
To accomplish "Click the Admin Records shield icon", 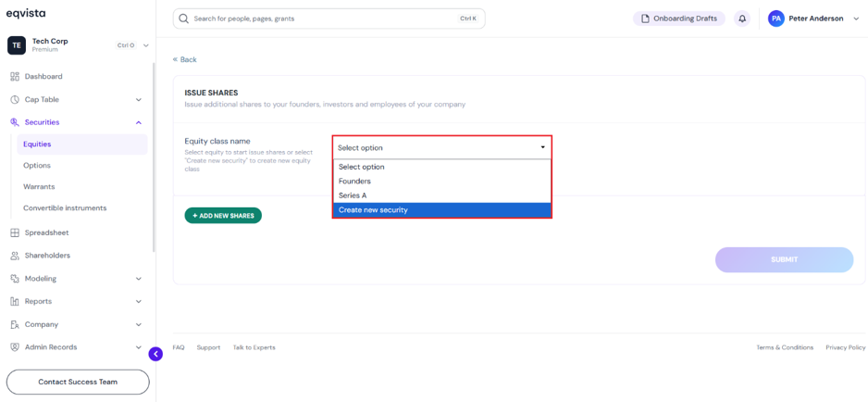I will (15, 347).
